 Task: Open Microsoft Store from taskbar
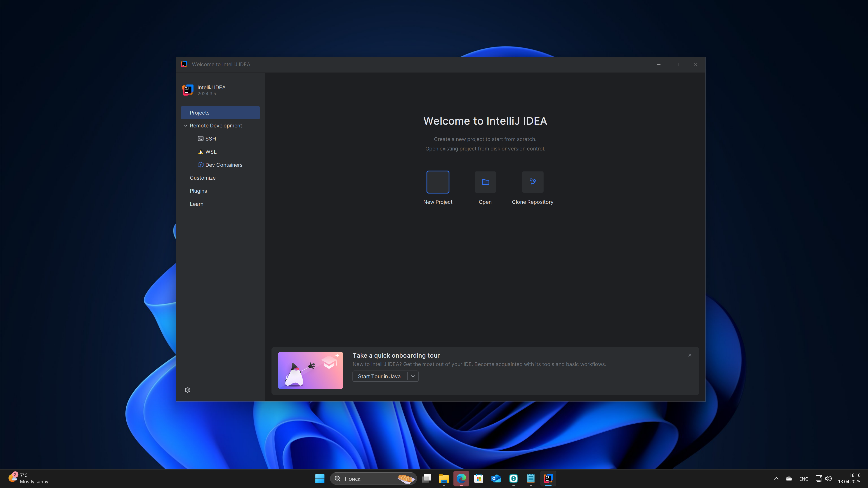[479, 479]
